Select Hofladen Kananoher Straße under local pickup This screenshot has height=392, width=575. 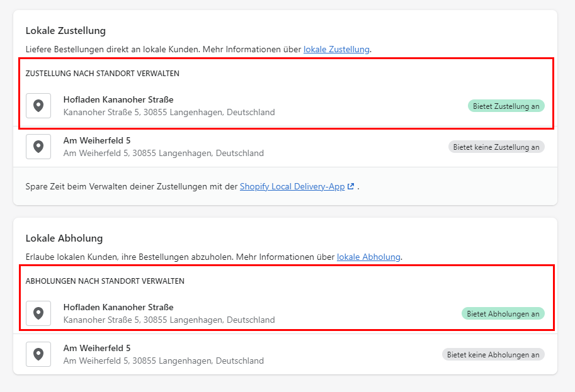118,307
